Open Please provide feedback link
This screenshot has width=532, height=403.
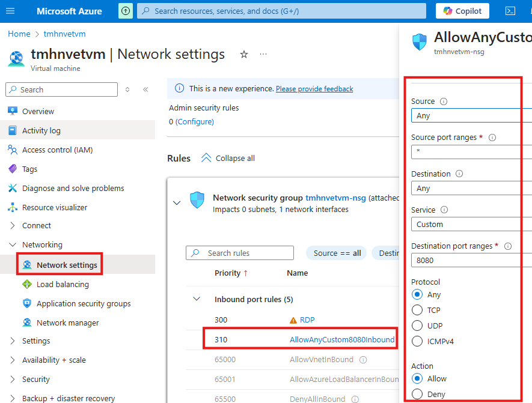(314, 89)
